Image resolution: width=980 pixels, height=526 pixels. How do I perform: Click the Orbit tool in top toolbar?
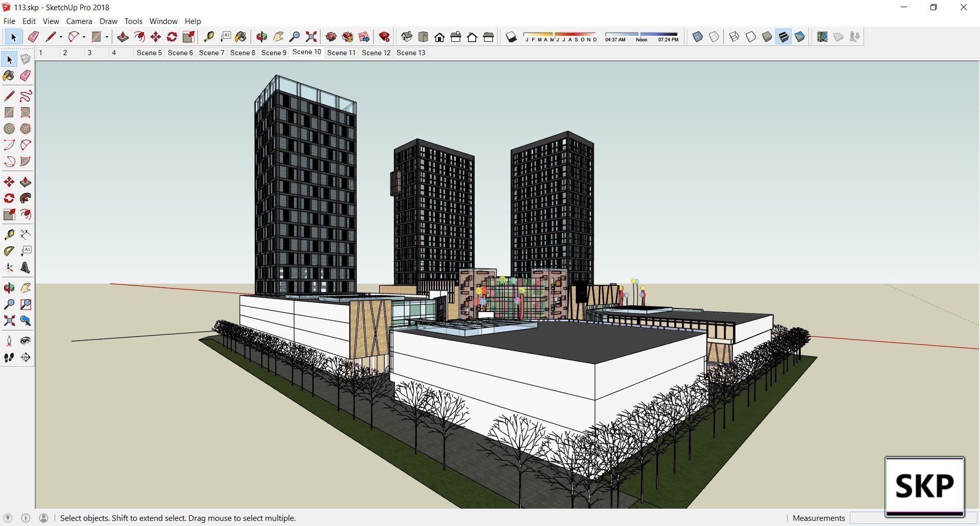(262, 37)
